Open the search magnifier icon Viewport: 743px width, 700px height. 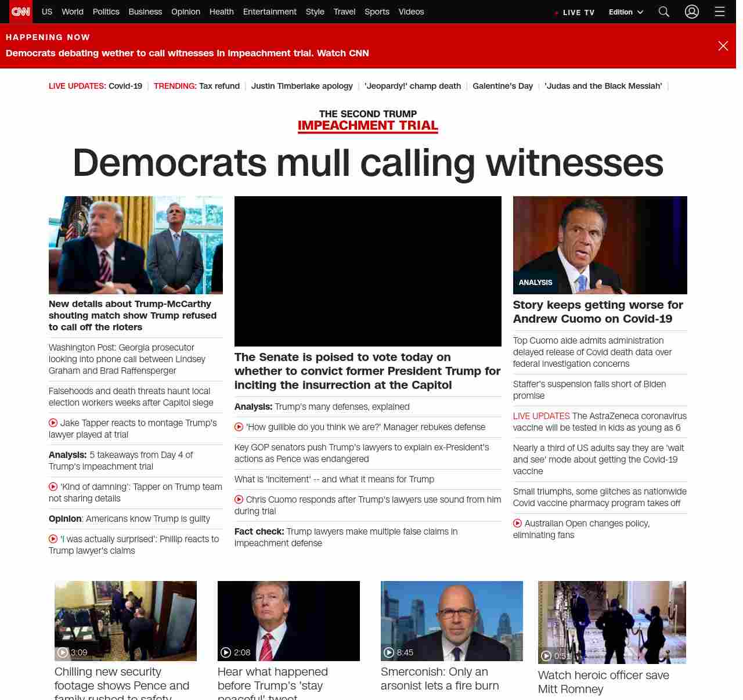664,12
